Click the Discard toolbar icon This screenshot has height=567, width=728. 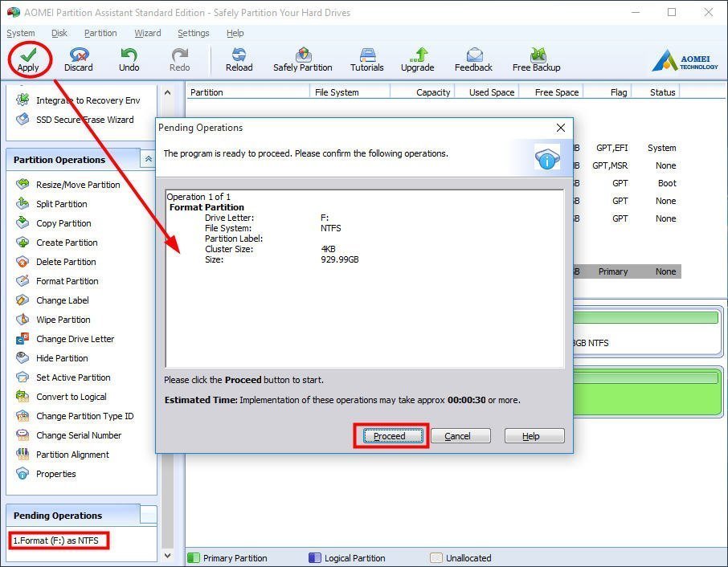tap(79, 60)
